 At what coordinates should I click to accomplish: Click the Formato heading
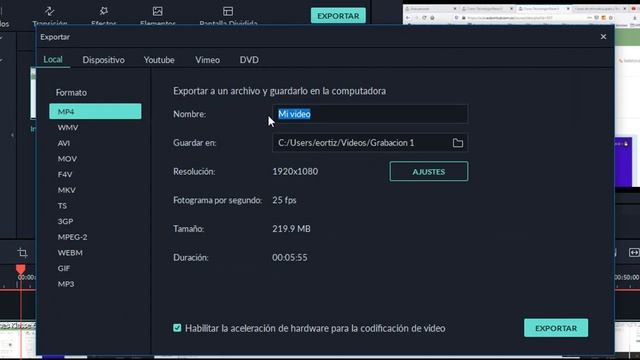[71, 93]
